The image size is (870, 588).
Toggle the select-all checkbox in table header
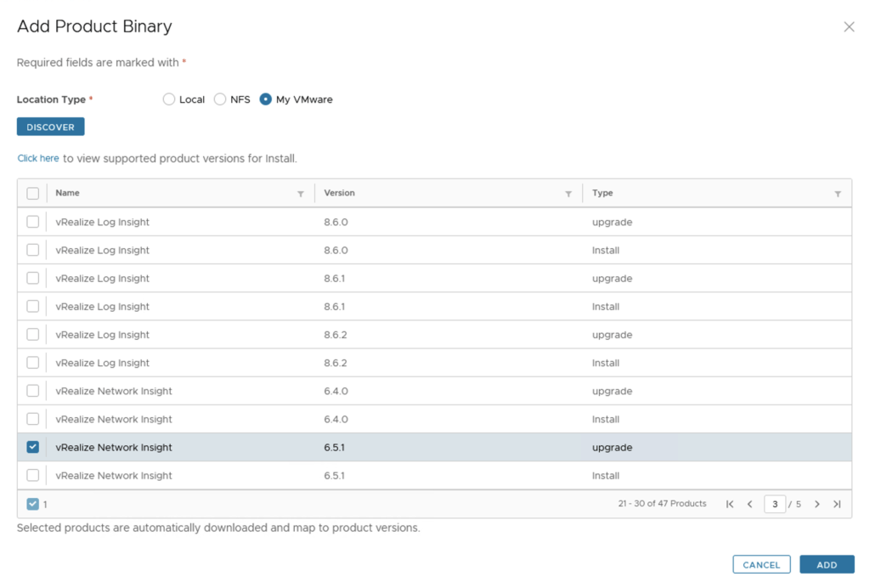[x=33, y=194]
